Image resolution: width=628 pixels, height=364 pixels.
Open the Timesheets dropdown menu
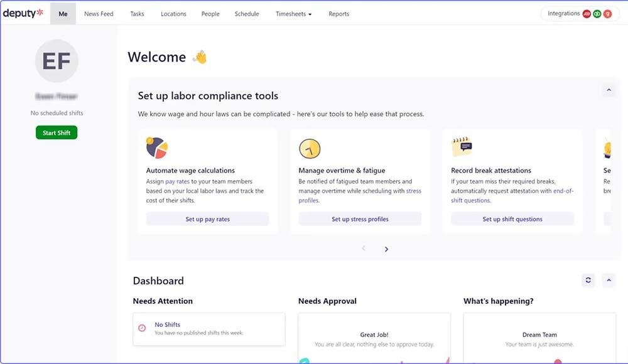pos(293,14)
